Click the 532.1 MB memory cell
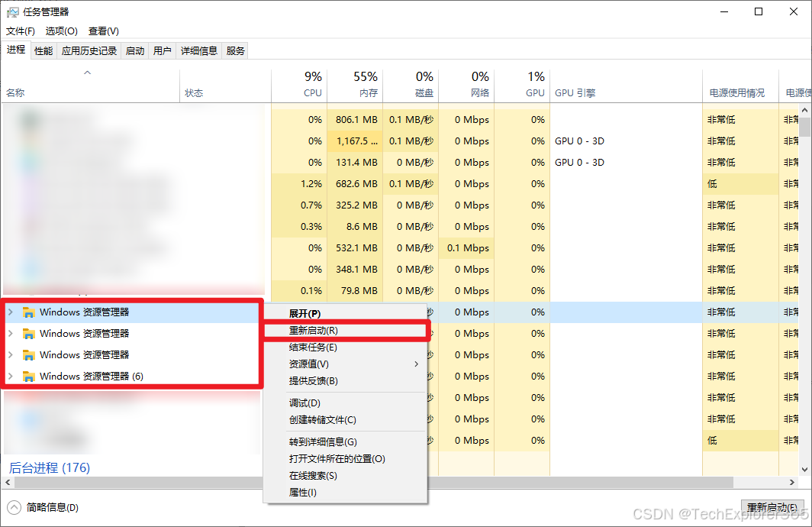Viewport: 812px width, 527px height. (x=356, y=248)
